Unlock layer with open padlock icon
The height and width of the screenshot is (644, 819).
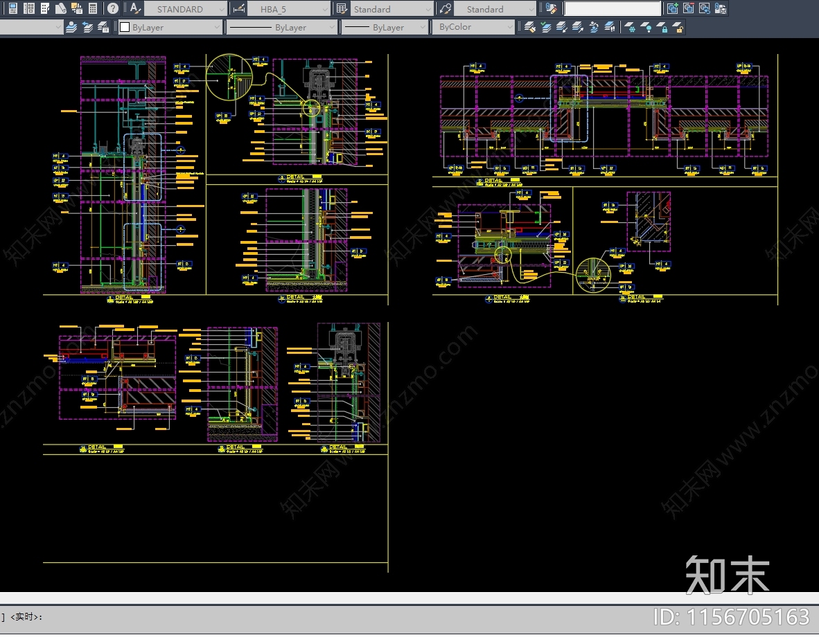[x=678, y=28]
